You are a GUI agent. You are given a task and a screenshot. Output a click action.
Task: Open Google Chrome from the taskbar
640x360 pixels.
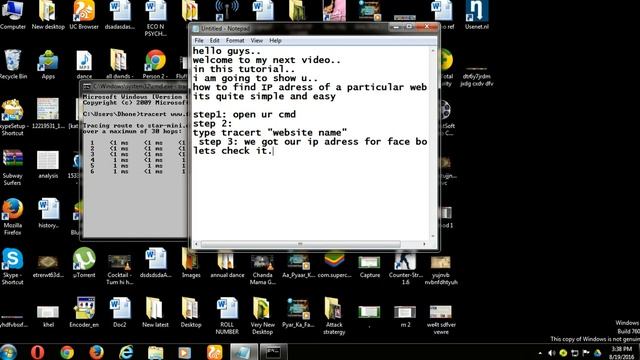[67, 352]
